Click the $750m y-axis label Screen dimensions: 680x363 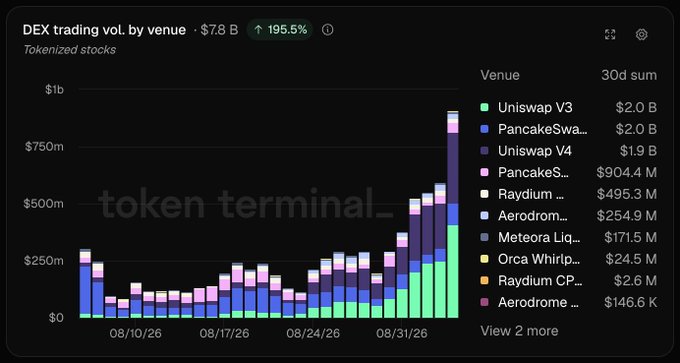[44, 147]
